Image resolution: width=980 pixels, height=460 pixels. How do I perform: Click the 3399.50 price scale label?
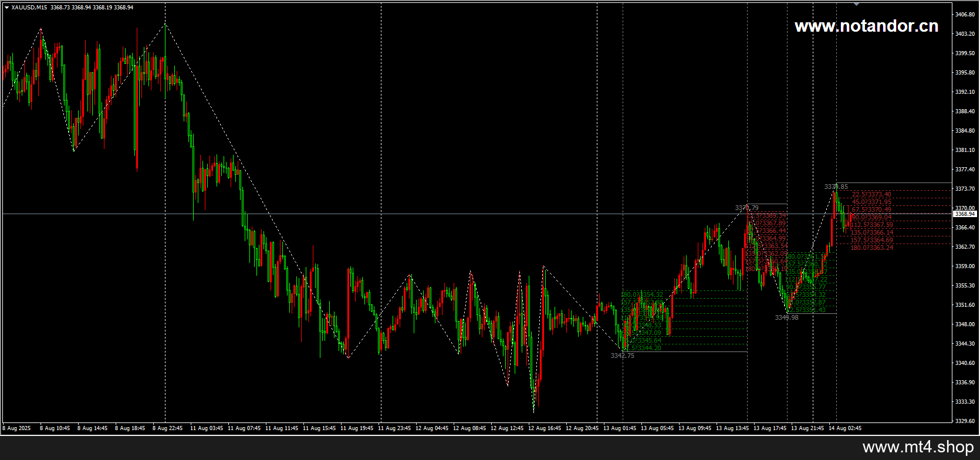(x=965, y=53)
